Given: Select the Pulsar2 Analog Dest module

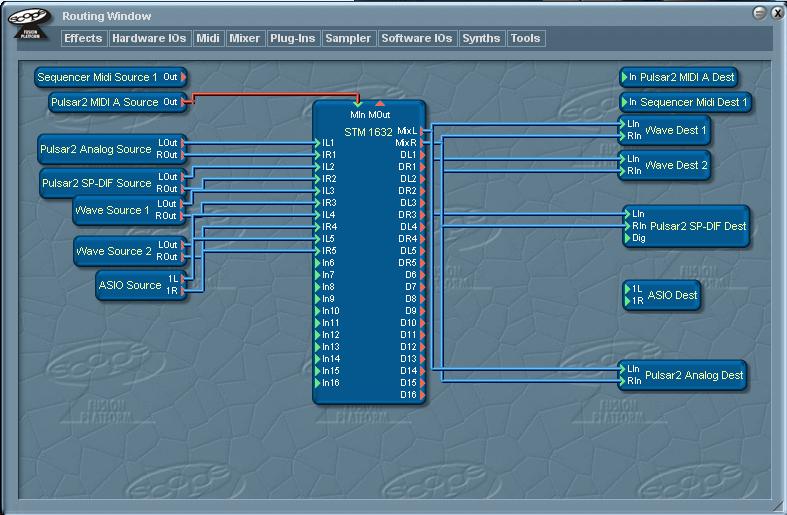Looking at the screenshot, I should [683, 375].
